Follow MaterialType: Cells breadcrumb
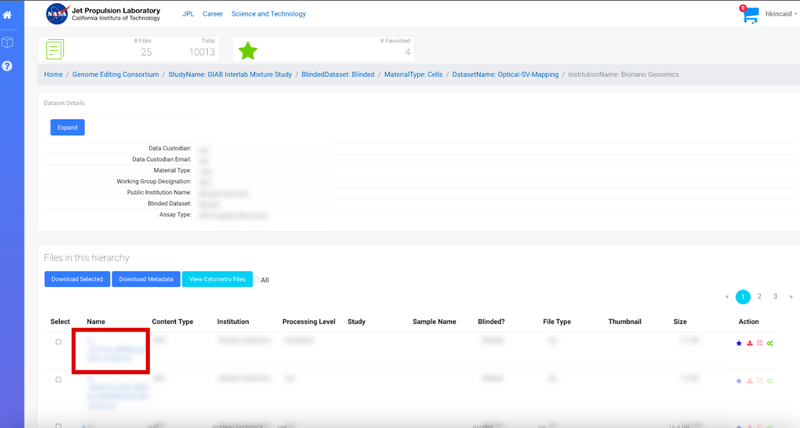The image size is (800, 428). click(x=413, y=74)
